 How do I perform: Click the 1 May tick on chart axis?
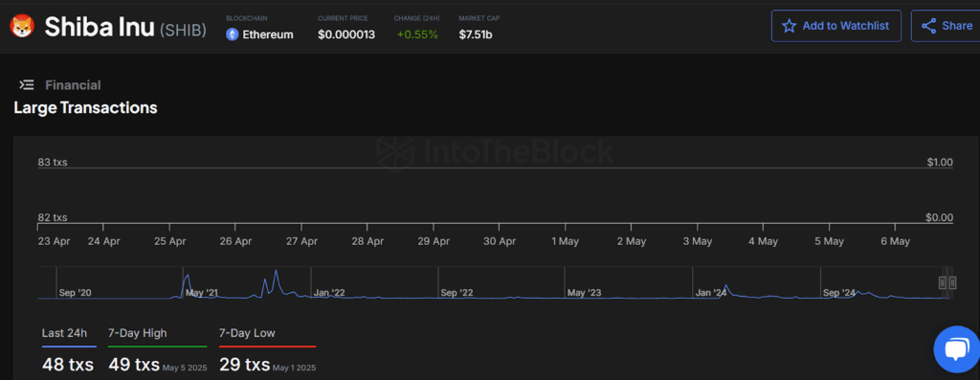(x=565, y=240)
